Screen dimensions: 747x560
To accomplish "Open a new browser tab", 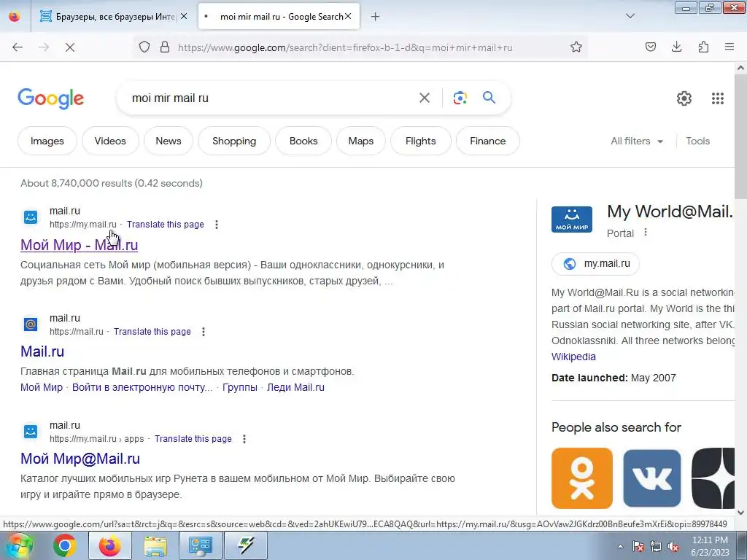I will (376, 17).
